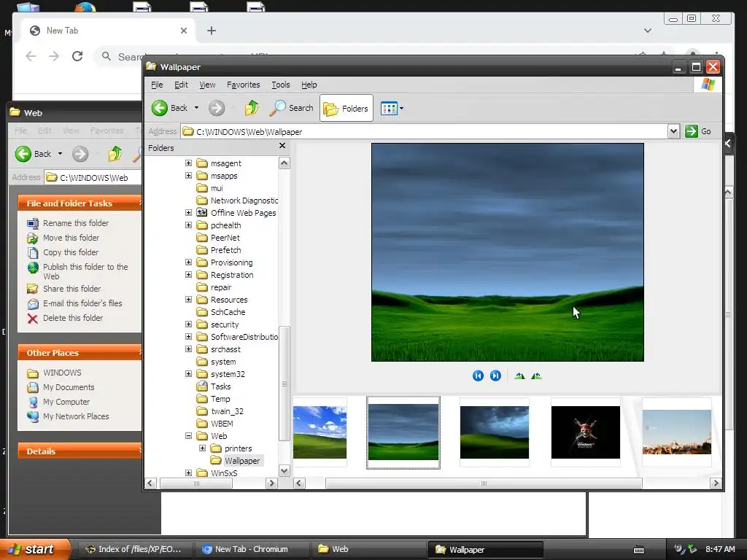Click Share this folder in Web window

click(x=72, y=289)
